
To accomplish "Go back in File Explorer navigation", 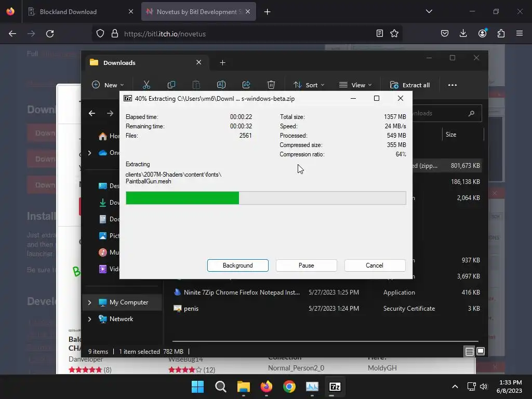I will click(92, 113).
